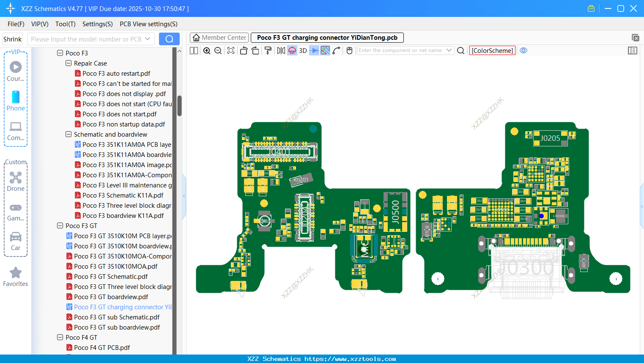Open the Tool(T) menu
This screenshot has width=644, height=363.
tap(65, 24)
